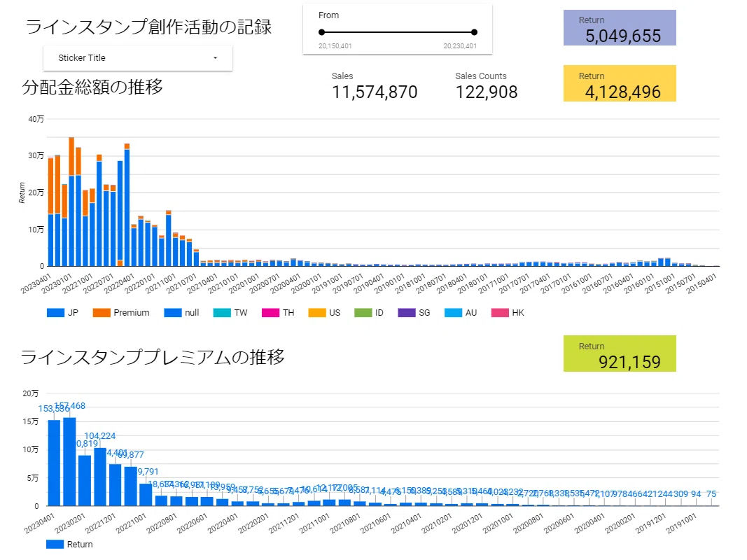Select the HK legend swatch
This screenshot has height=560, width=747.
500,313
